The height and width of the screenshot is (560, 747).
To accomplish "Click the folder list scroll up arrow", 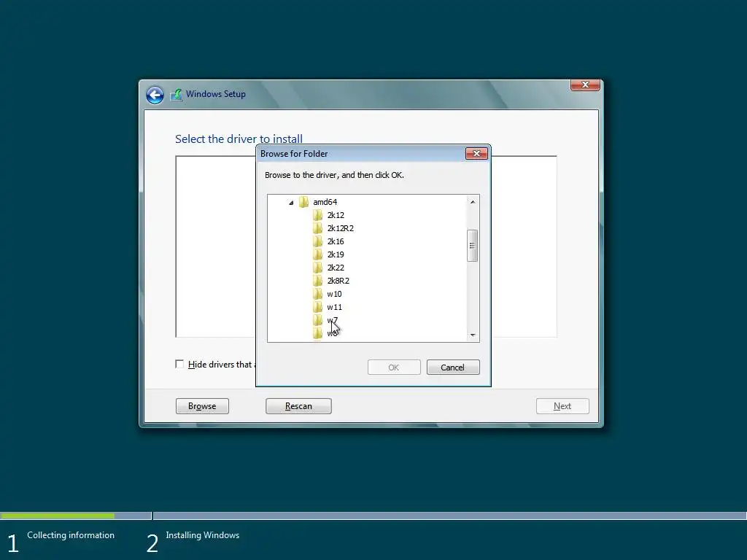I will click(473, 202).
